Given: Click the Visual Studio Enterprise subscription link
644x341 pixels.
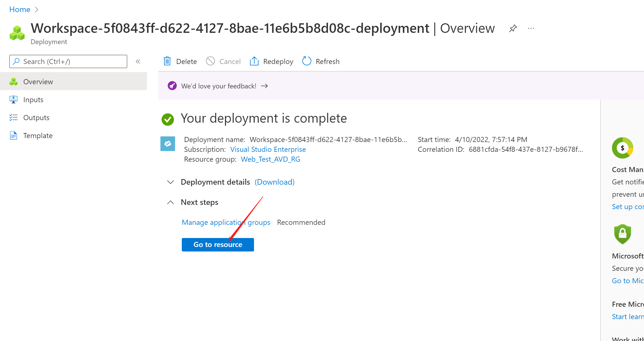Looking at the screenshot, I should click(x=268, y=149).
